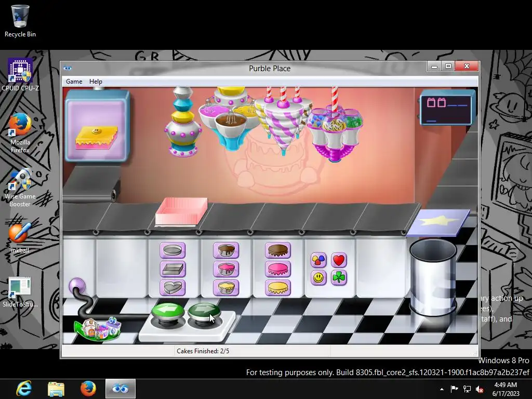Add the red heart decoration
Screen dimensions: 532x399
pyautogui.click(x=339, y=260)
